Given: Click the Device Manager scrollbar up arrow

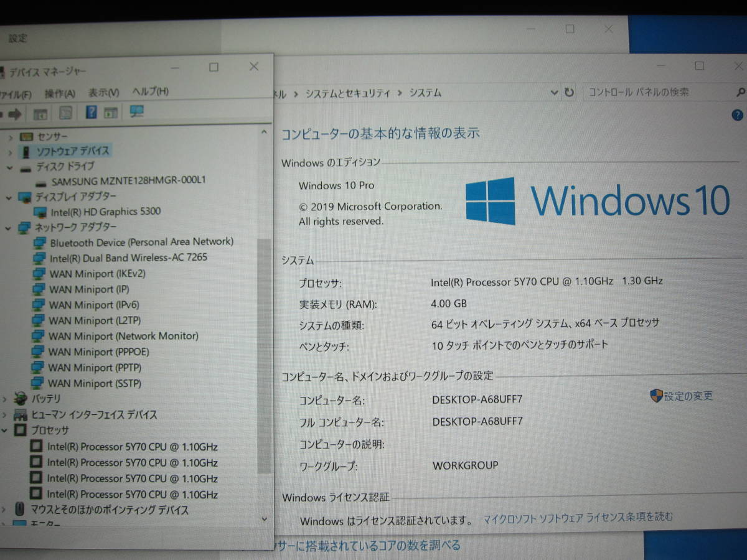Looking at the screenshot, I should (264, 132).
